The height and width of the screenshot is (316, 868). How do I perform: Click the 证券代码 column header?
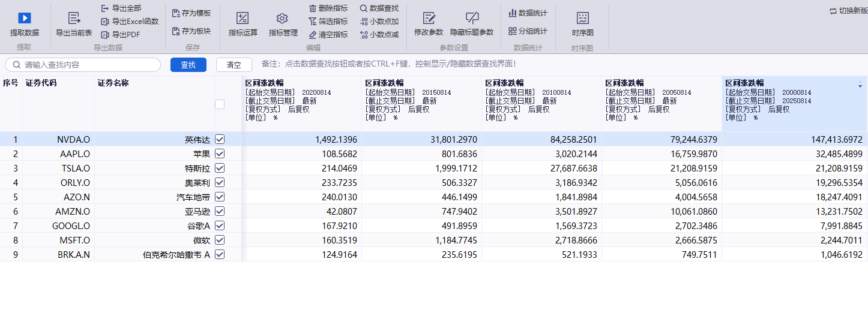[x=58, y=104]
